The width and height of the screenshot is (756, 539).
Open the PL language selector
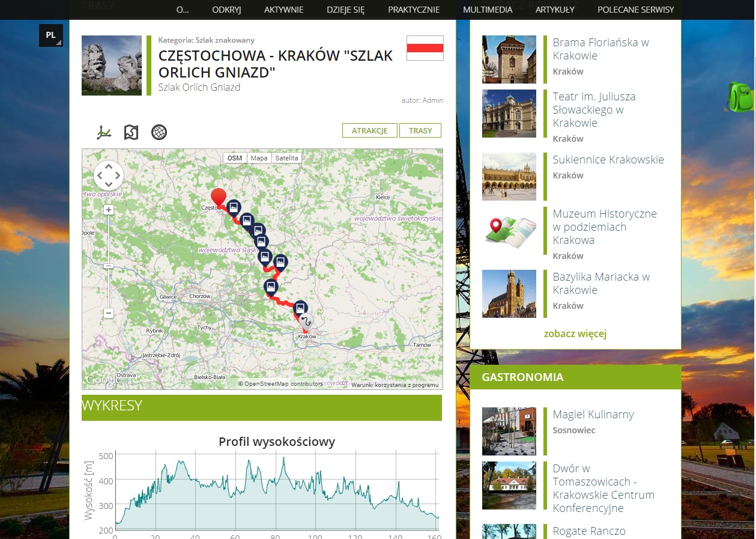pyautogui.click(x=51, y=35)
